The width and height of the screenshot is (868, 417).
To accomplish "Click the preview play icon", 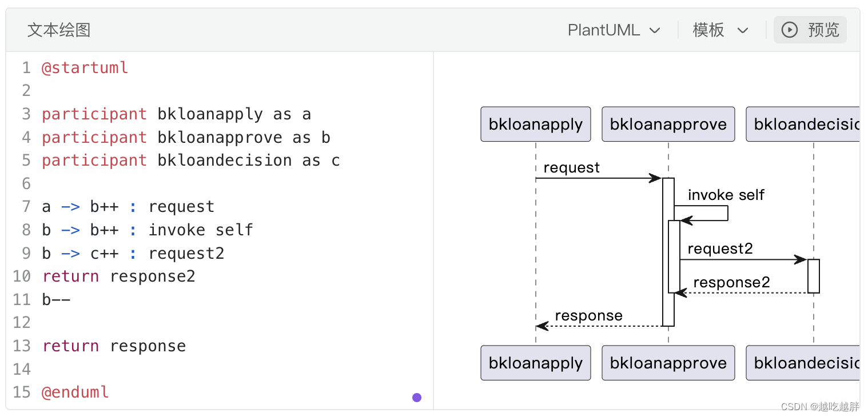I will point(790,30).
